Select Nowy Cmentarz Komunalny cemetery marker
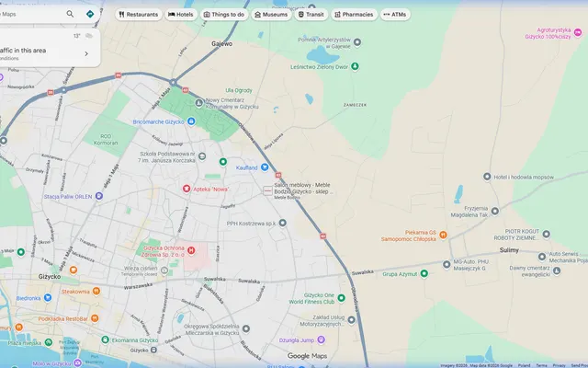 tap(199, 103)
